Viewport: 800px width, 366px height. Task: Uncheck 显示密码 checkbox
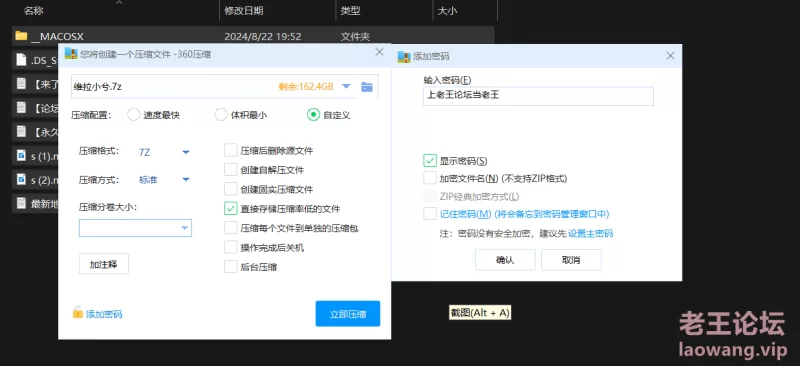click(430, 161)
